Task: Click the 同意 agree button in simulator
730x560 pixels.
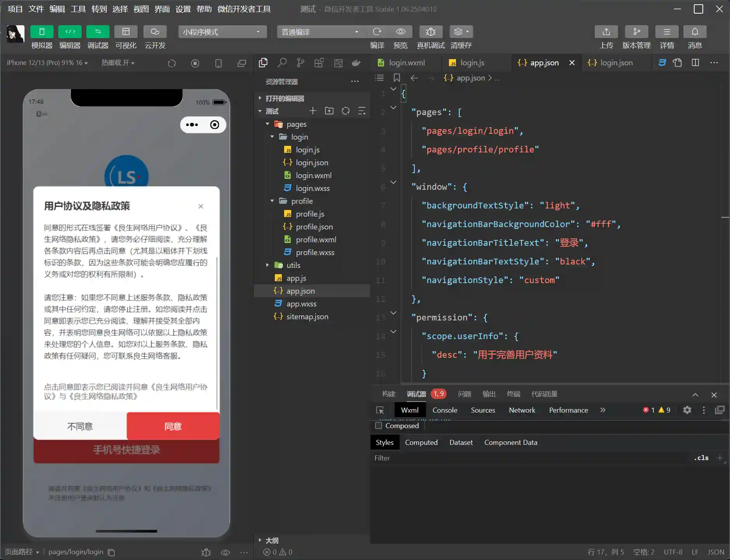Action: pos(172,426)
